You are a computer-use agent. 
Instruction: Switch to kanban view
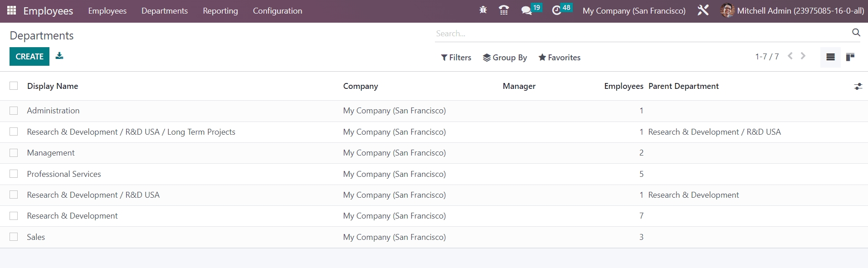coord(850,57)
